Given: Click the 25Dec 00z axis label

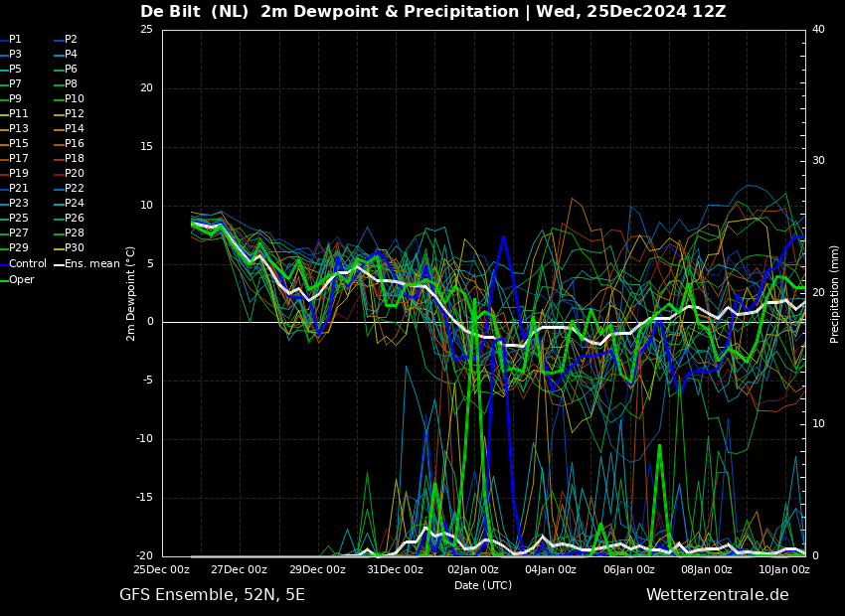Looking at the screenshot, I should (x=162, y=569).
